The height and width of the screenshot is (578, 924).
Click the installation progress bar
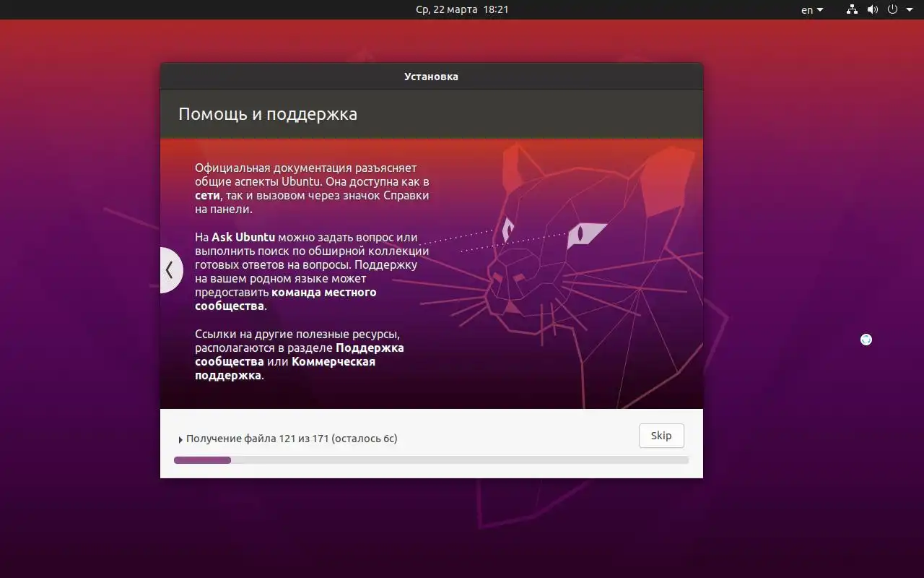[x=431, y=460]
